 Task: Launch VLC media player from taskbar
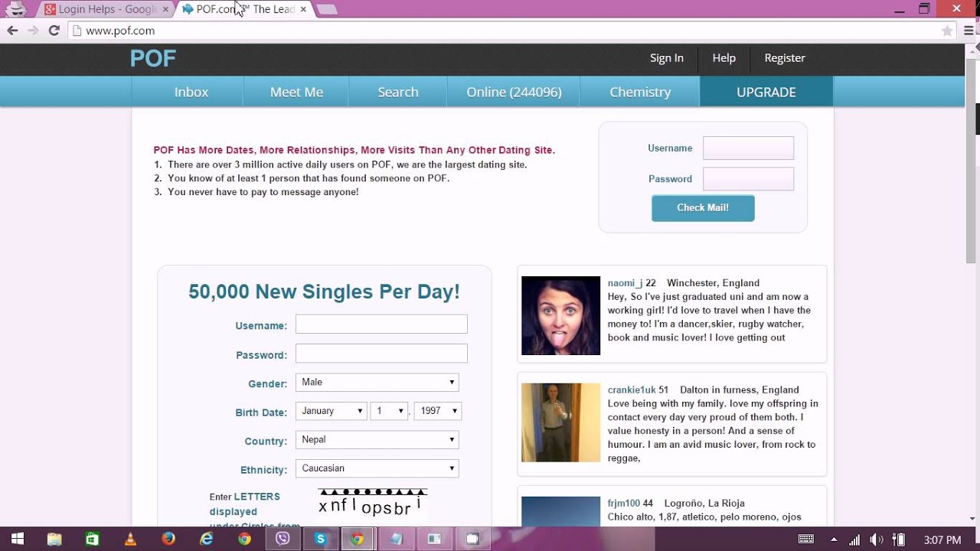click(130, 539)
